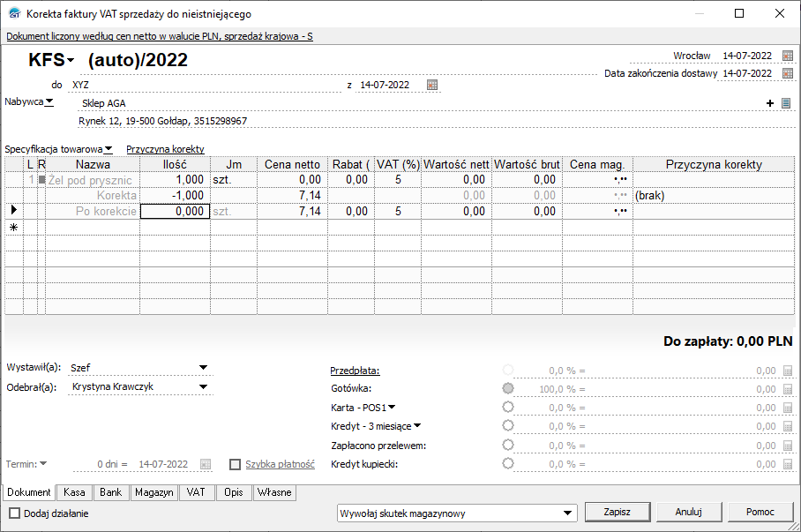The width and height of the screenshot is (801, 532).
Task: Open the Przedpłata link
Action: pyautogui.click(x=355, y=371)
